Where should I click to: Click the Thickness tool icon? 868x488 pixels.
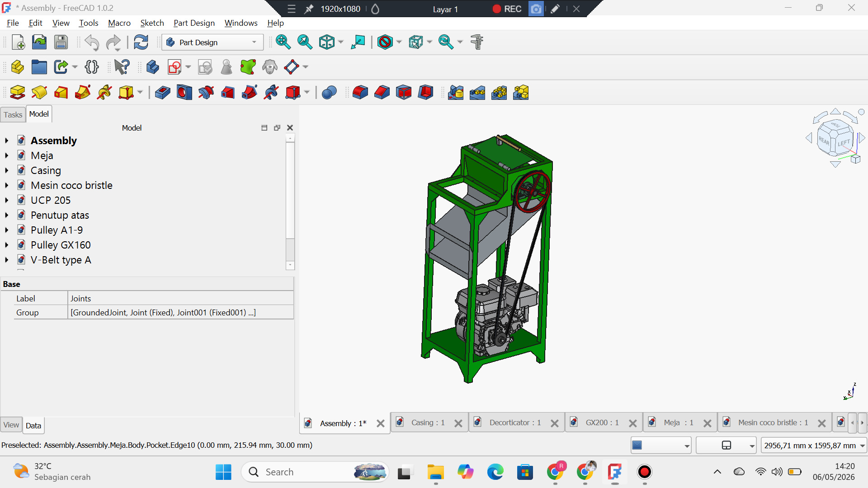click(x=425, y=93)
